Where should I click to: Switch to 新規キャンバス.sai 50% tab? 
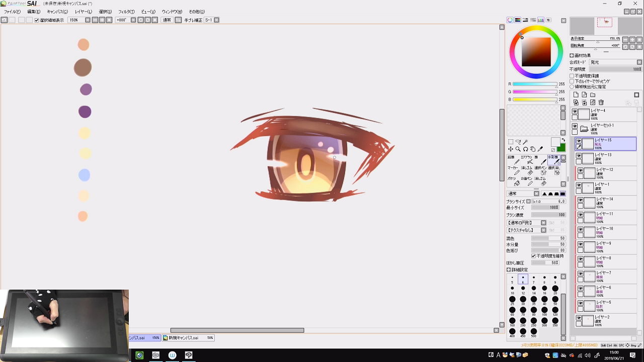coord(188,338)
